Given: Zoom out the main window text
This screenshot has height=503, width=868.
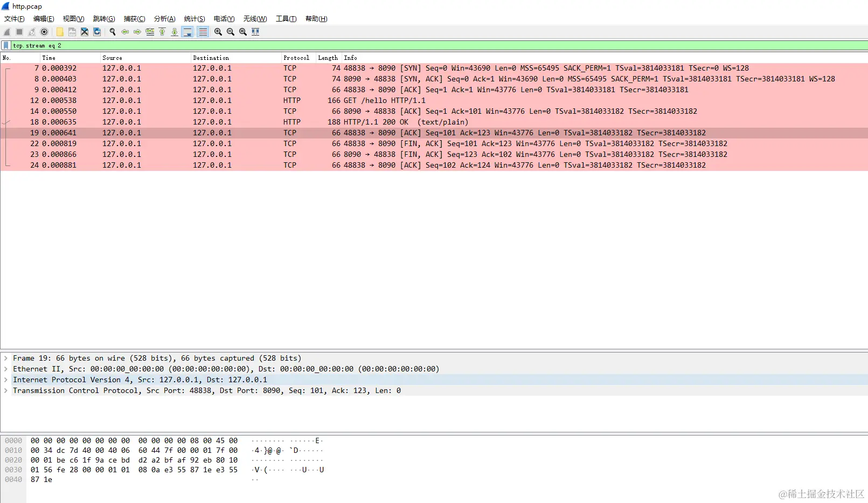Looking at the screenshot, I should (x=231, y=32).
